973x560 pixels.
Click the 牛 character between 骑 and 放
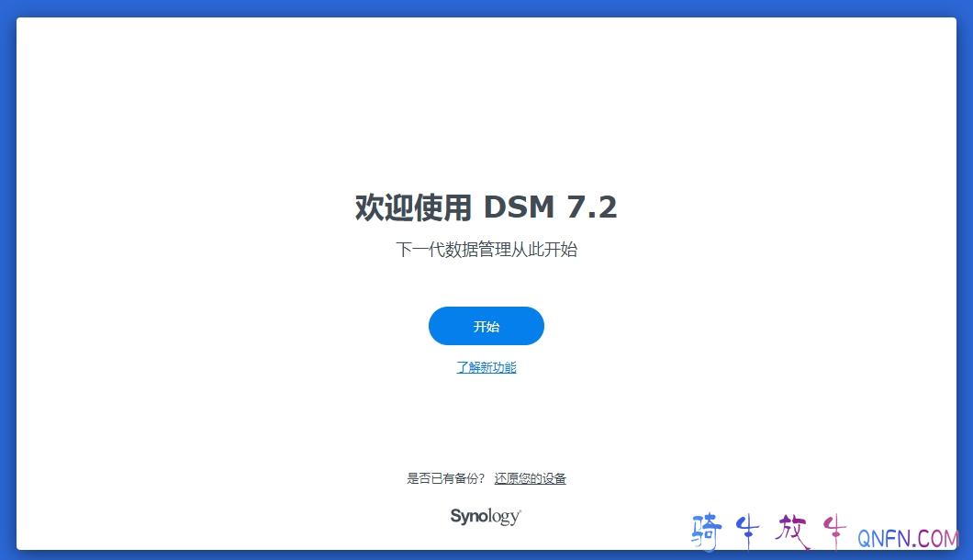pyautogui.click(x=748, y=532)
